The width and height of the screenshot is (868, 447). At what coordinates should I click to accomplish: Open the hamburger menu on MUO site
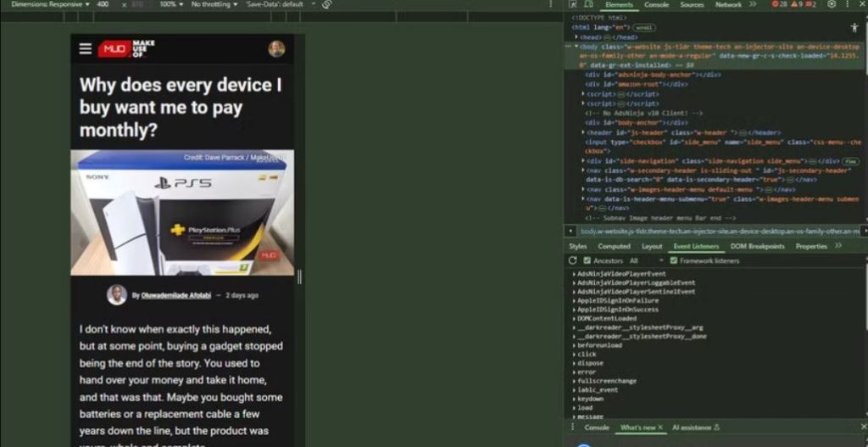(85, 48)
